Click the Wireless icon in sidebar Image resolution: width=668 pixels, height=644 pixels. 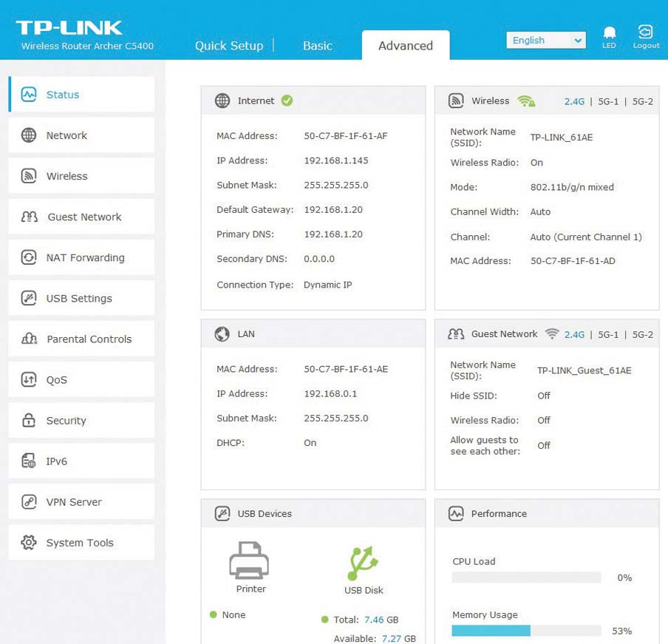tap(29, 175)
